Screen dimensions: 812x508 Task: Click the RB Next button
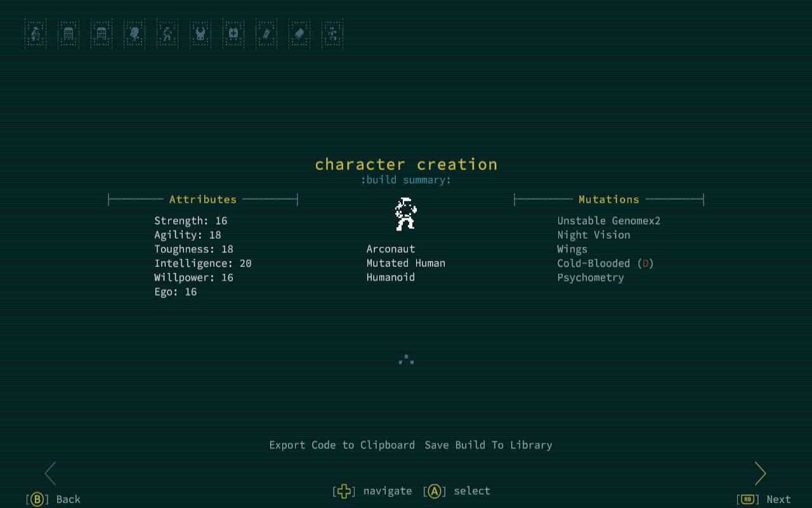(x=764, y=499)
